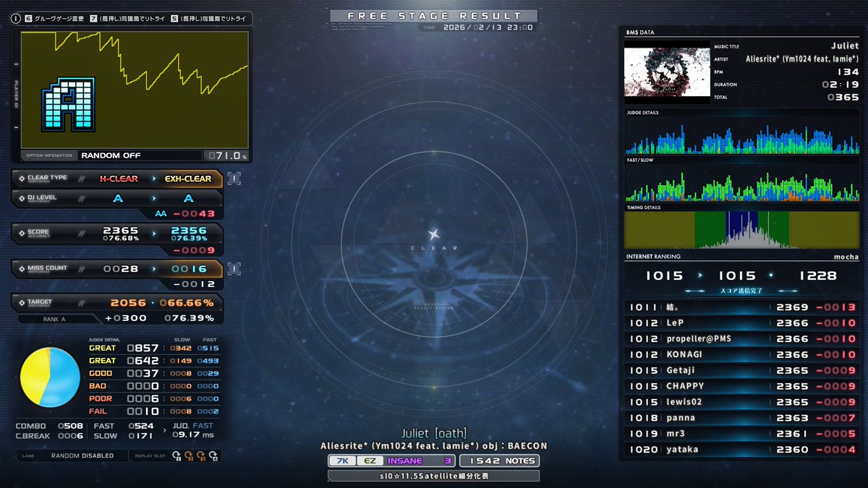
Task: Click the diamond icon beside CLEAR TYPE
Action: [x=22, y=179]
